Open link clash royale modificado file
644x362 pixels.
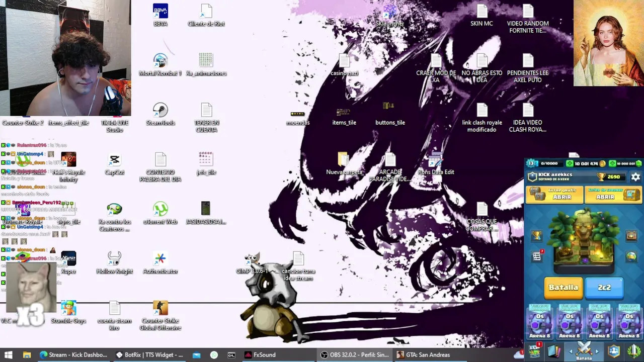pyautogui.click(x=482, y=118)
